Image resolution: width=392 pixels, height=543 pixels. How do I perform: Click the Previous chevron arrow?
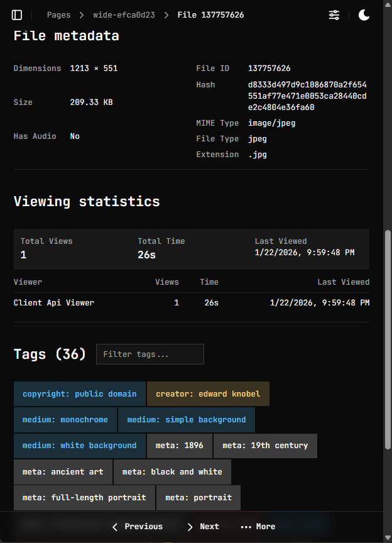coord(114,527)
